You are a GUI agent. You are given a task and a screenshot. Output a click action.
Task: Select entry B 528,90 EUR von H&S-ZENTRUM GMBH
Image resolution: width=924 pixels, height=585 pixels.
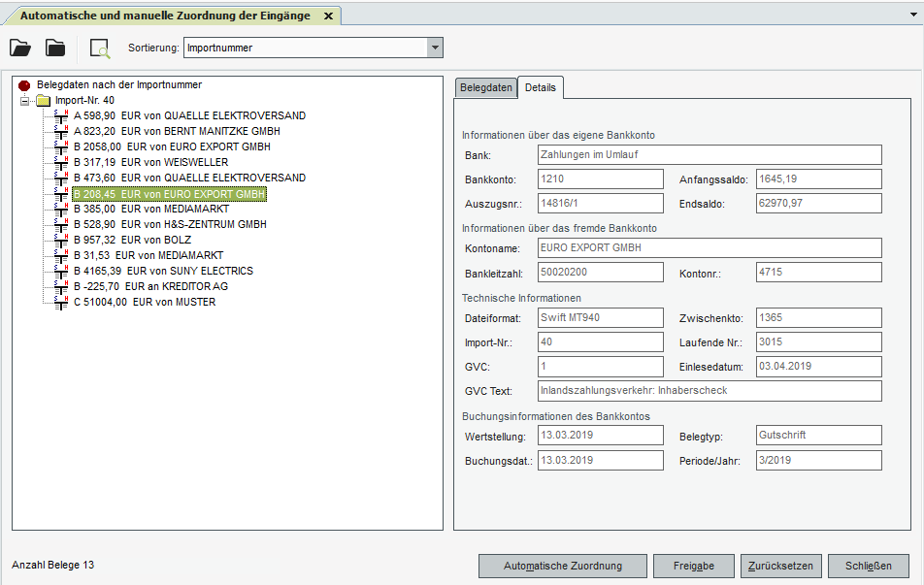click(x=170, y=224)
